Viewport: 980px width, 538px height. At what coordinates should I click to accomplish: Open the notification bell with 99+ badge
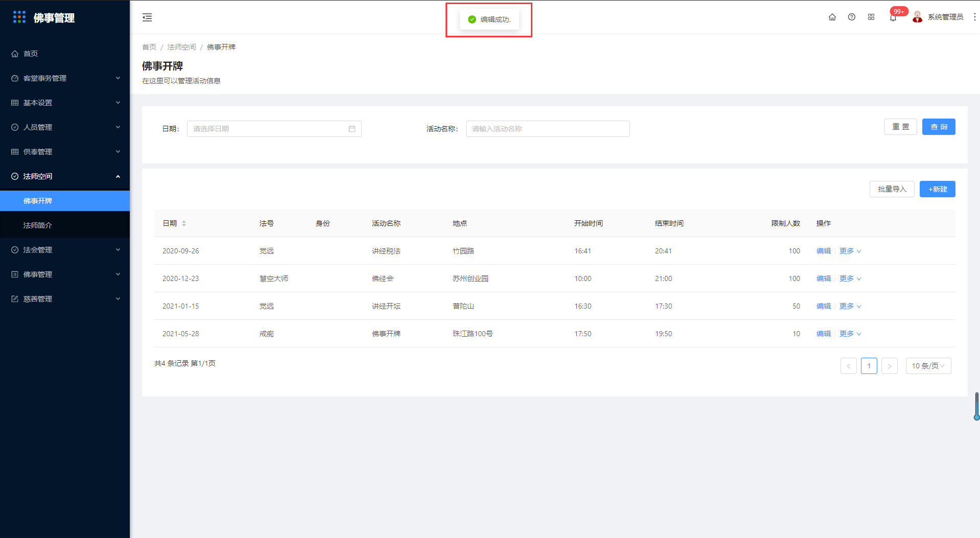(893, 17)
